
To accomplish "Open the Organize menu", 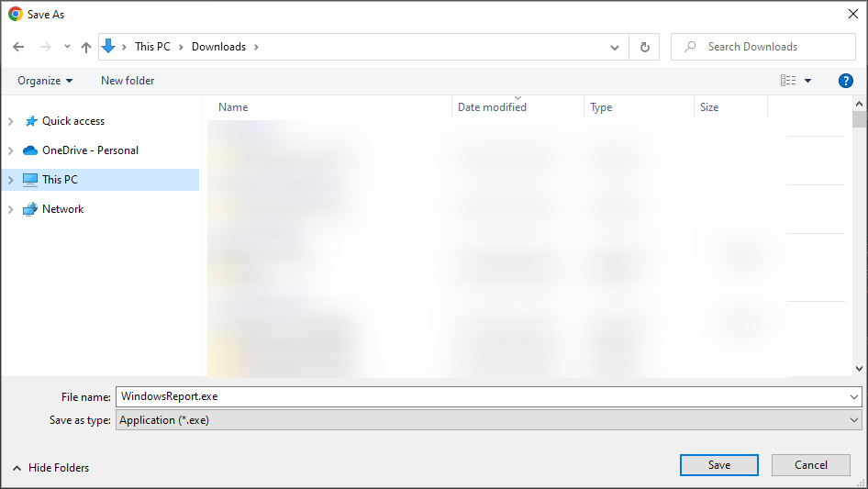I will click(45, 81).
